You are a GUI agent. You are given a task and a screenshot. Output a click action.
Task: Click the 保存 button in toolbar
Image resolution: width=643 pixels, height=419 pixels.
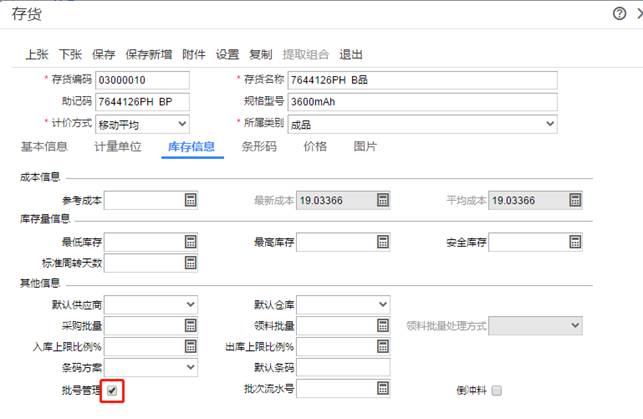tap(103, 54)
